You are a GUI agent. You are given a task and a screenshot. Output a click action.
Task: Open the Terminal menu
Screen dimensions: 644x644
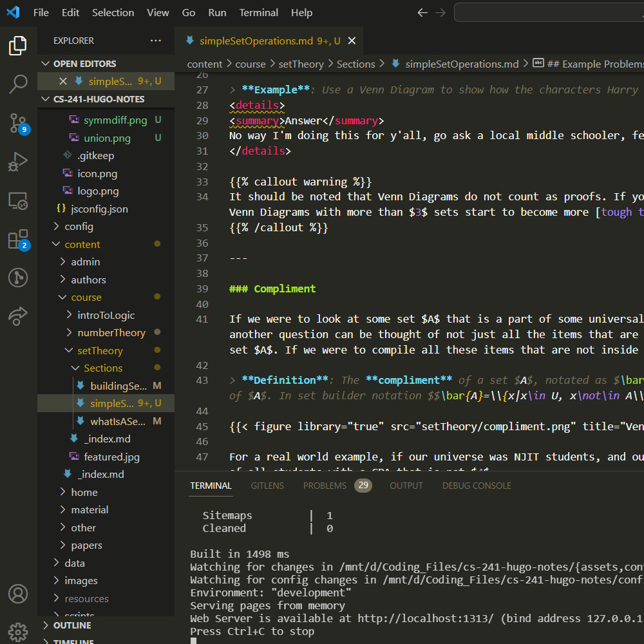pos(258,12)
